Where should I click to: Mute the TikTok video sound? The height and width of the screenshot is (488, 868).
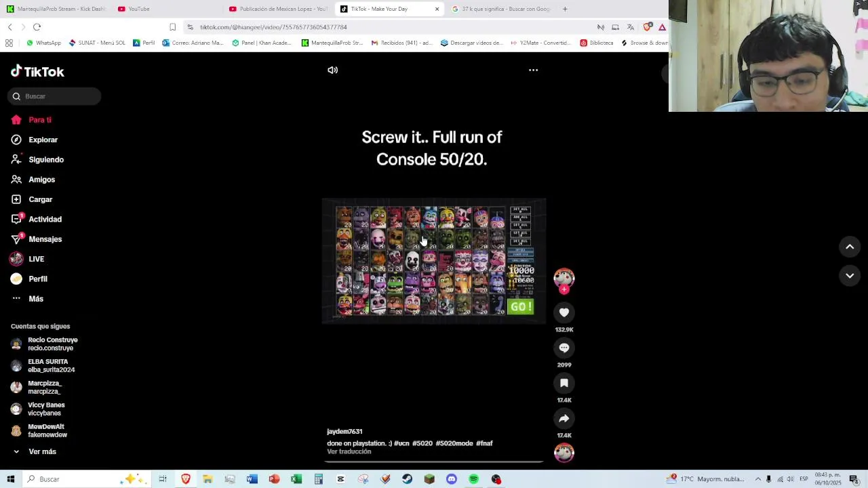pyautogui.click(x=332, y=70)
